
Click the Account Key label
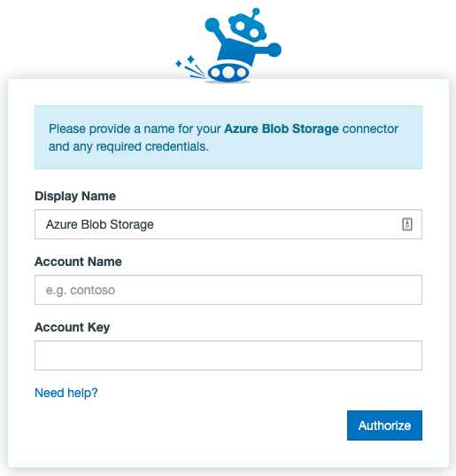pyautogui.click(x=72, y=327)
